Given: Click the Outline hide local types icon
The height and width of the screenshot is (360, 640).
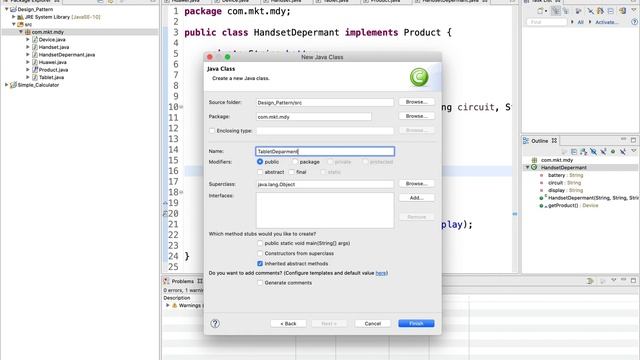Looking at the screenshot, I should click(623, 151).
